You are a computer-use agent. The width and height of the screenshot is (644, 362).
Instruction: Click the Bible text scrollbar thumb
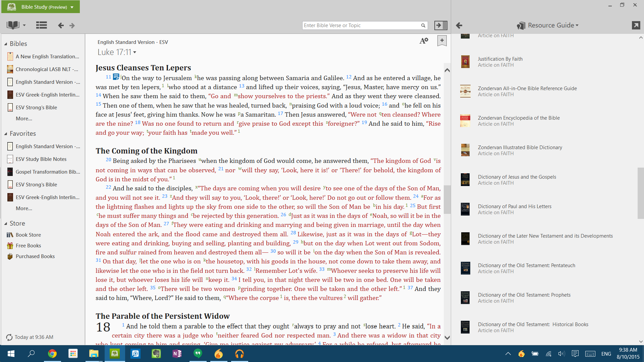[x=447, y=199]
